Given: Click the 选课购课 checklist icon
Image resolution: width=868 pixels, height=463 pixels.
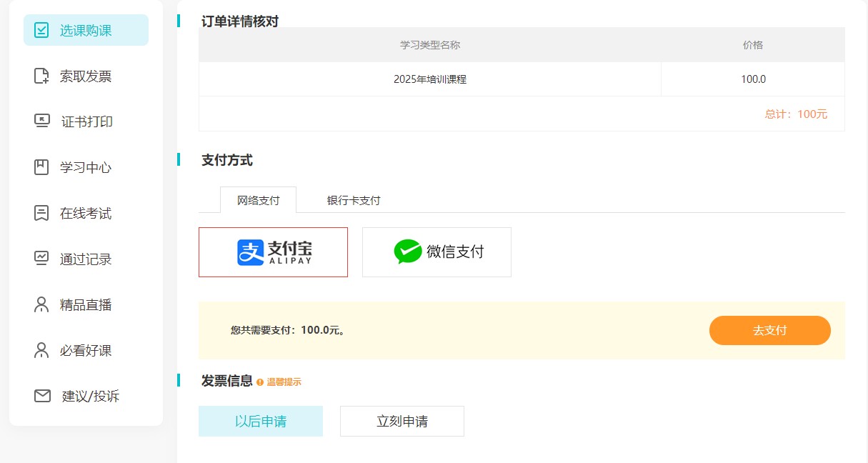Looking at the screenshot, I should pyautogui.click(x=42, y=30).
